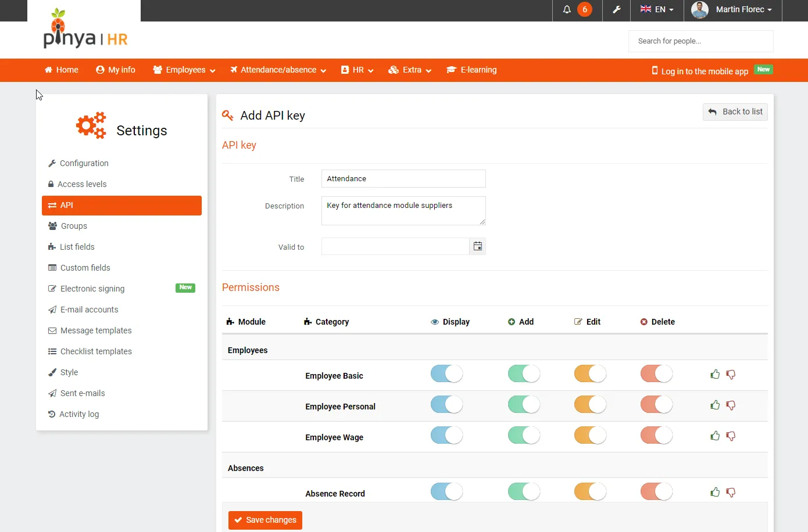This screenshot has height=532, width=808.
Task: Toggle Display permission for Employee Basic
Action: pos(446,373)
